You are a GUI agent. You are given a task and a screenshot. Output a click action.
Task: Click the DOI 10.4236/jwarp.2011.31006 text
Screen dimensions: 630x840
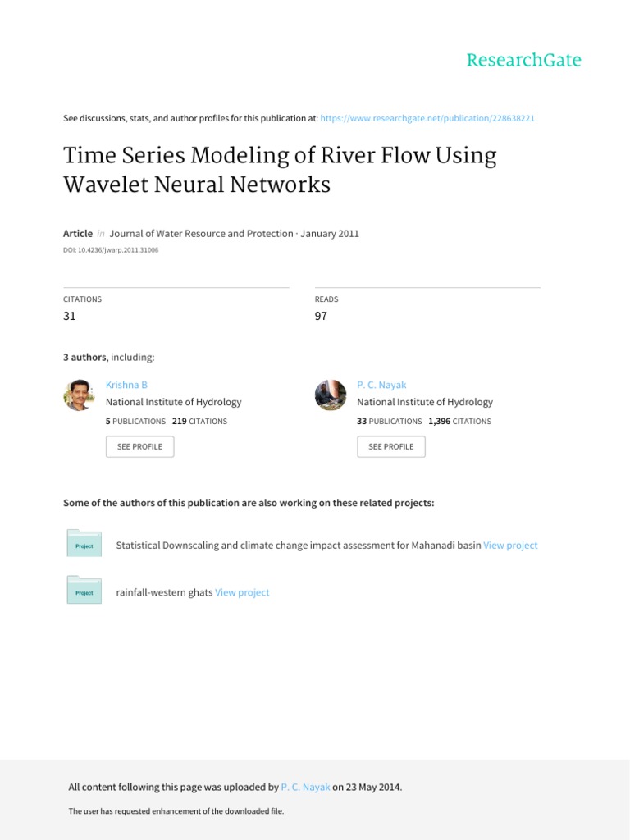pos(111,250)
